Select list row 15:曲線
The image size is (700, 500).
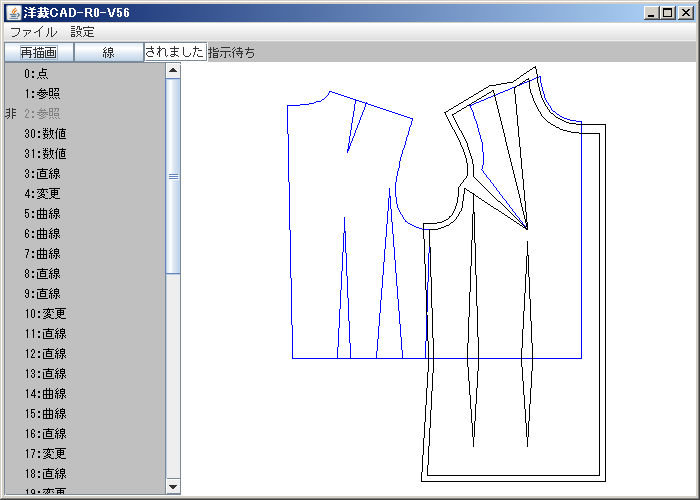tap(85, 414)
